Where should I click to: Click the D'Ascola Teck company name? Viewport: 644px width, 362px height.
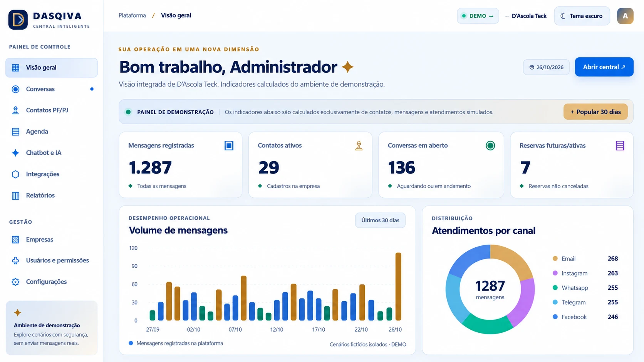[529, 16]
